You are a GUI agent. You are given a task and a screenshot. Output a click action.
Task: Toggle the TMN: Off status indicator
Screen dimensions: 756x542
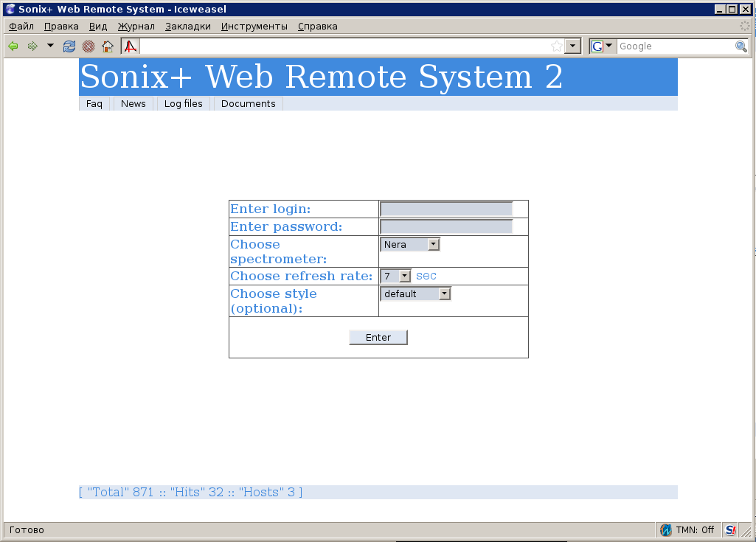pyautogui.click(x=687, y=529)
